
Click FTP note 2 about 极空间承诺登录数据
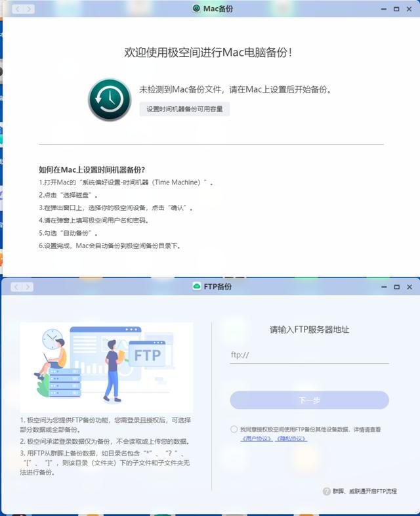(x=104, y=441)
